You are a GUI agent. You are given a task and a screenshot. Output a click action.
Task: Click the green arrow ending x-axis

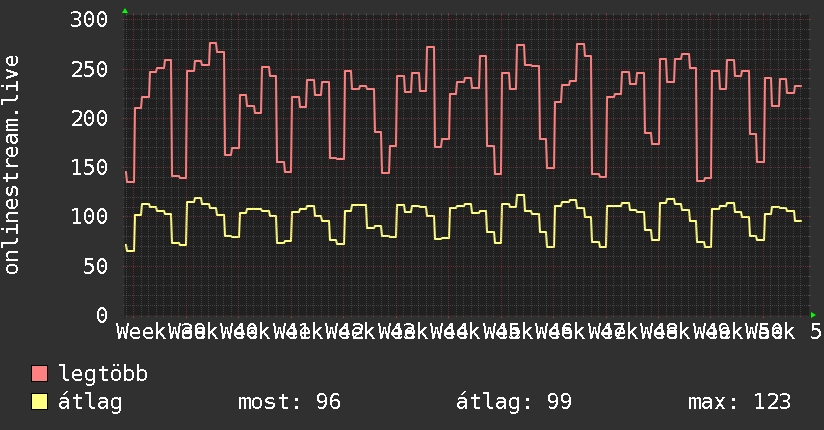(x=813, y=315)
